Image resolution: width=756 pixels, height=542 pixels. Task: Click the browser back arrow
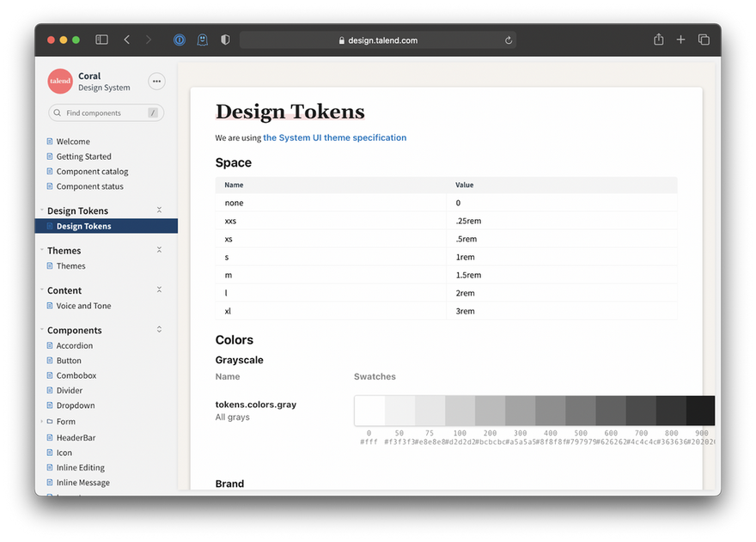(x=127, y=40)
